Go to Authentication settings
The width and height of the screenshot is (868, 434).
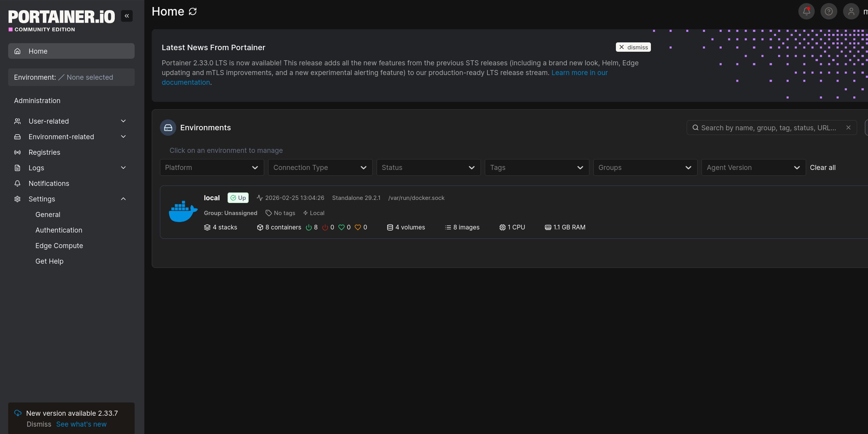click(x=59, y=230)
